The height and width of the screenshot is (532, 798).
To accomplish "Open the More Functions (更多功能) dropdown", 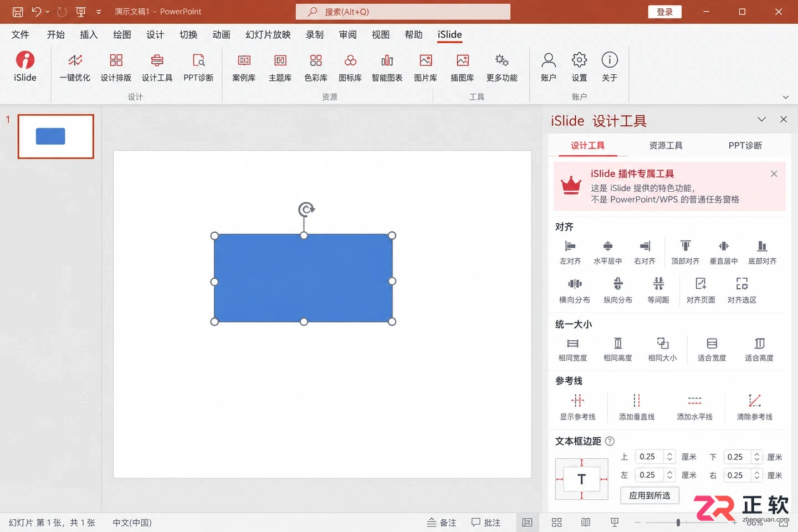I will click(502, 68).
